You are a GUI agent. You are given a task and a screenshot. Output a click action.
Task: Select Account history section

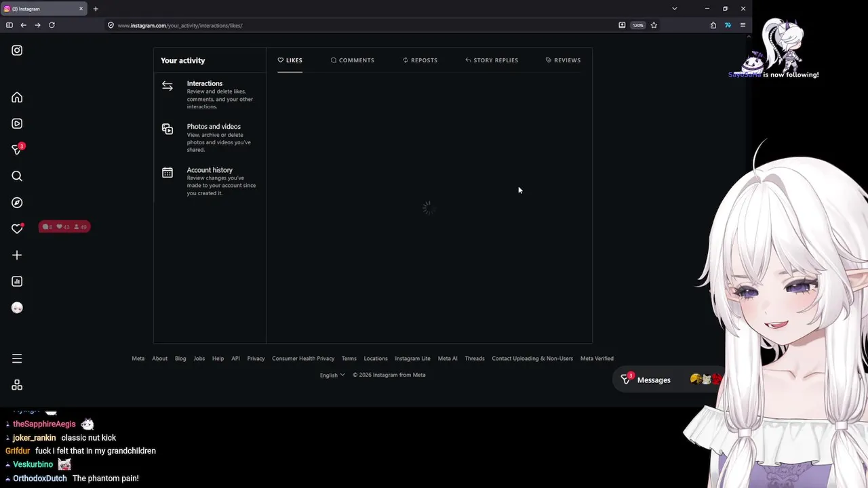tap(210, 181)
